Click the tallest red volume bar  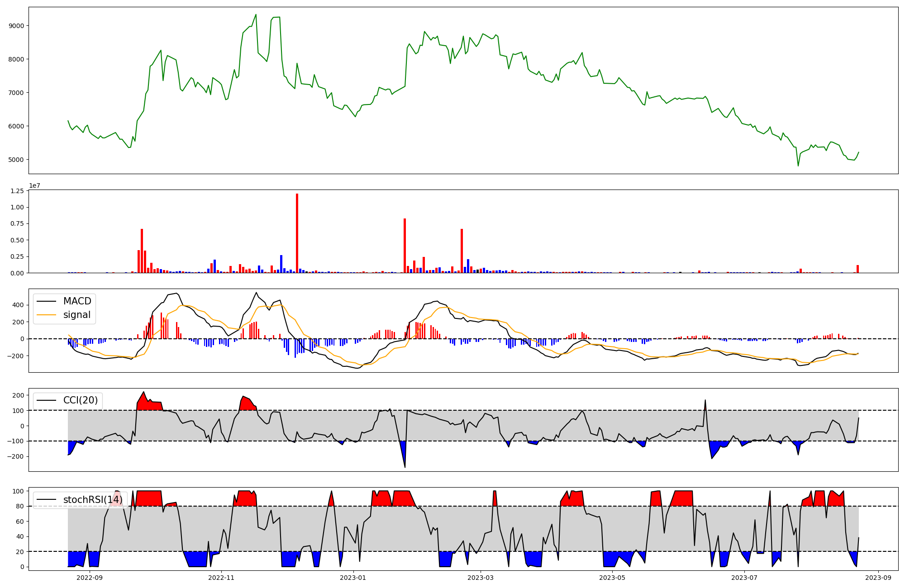pos(297,233)
